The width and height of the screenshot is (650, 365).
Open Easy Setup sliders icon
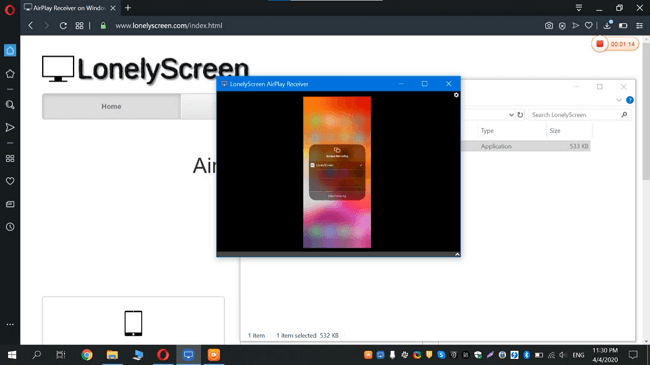[x=639, y=25]
